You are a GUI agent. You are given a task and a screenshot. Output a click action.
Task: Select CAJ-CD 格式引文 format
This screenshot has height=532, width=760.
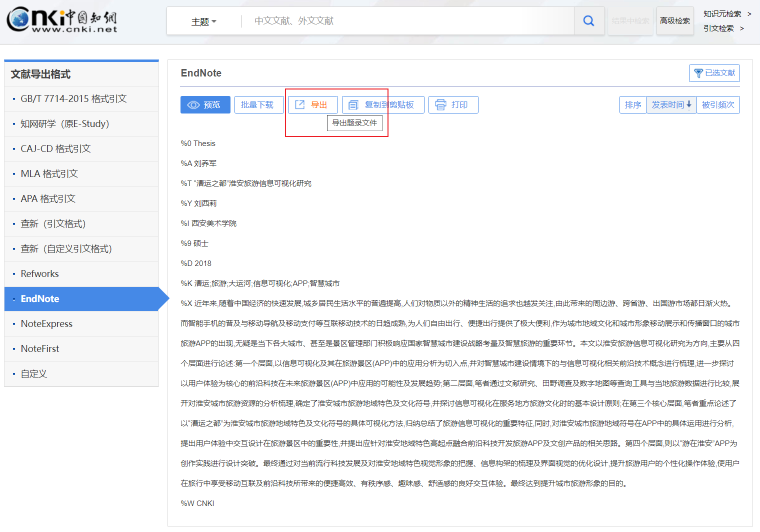pos(81,148)
